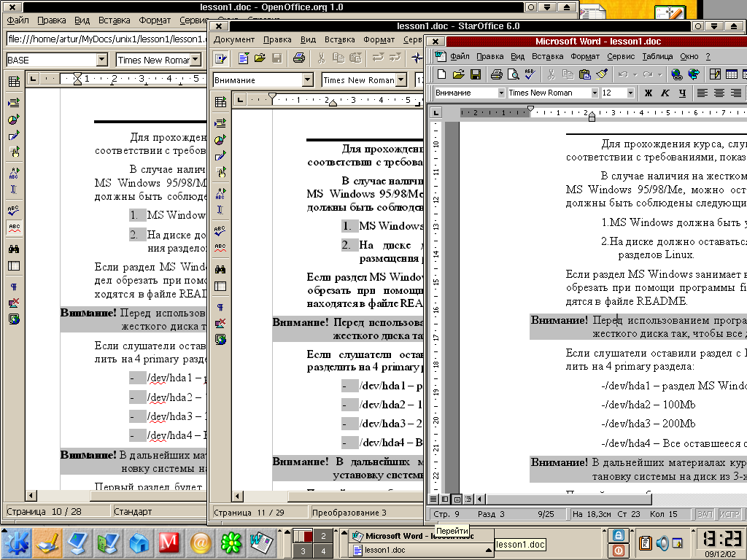Click binoculars Find icon in StarOffice sidebar
The image size is (747, 560).
click(220, 269)
